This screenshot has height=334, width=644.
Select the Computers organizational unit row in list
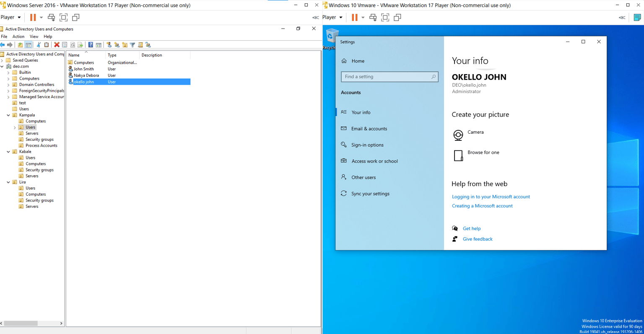[x=129, y=62]
